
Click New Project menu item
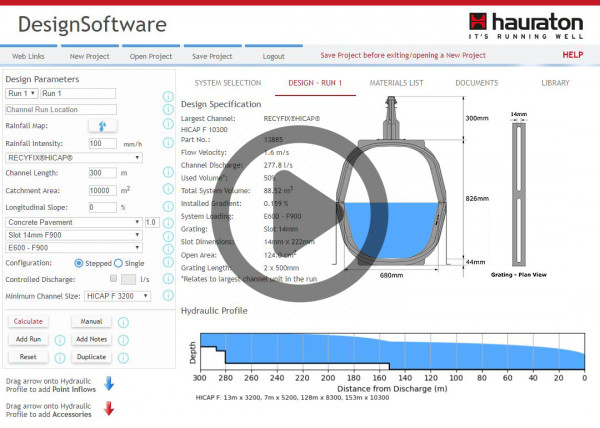click(x=90, y=56)
